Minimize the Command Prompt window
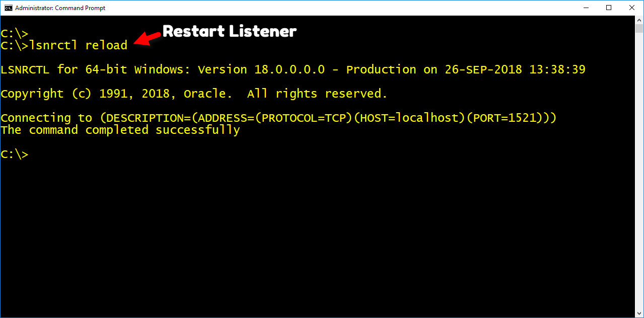The image size is (644, 318). (586, 8)
